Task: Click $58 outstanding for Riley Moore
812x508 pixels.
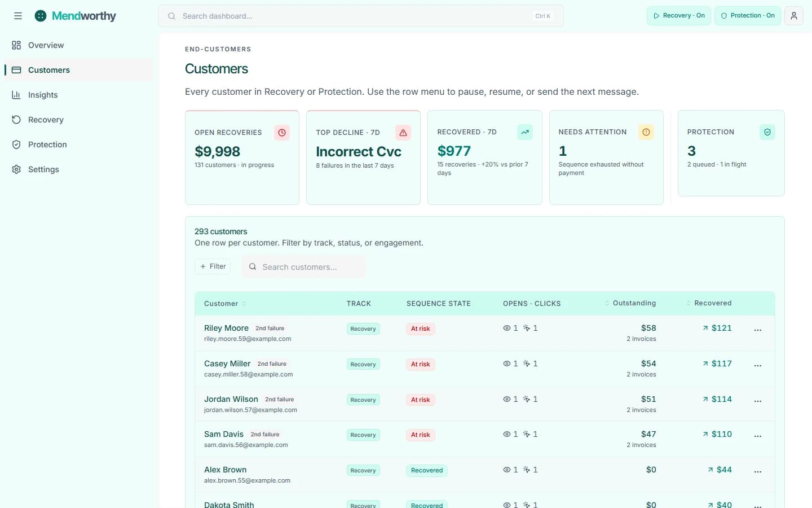Action: [x=648, y=328]
